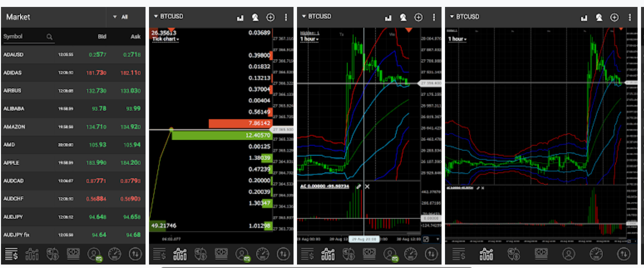Click green 12.40570 order book bar

coord(222,135)
